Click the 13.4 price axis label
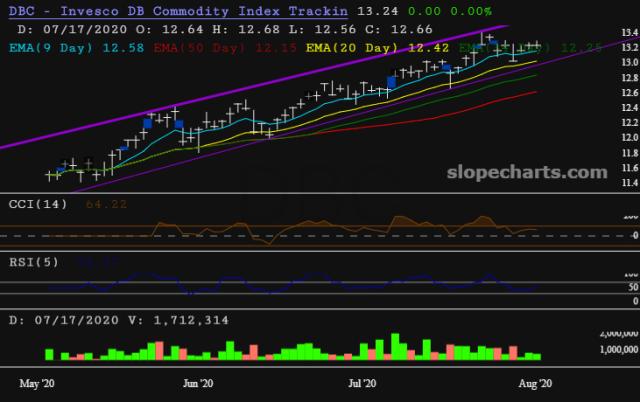 pos(629,33)
